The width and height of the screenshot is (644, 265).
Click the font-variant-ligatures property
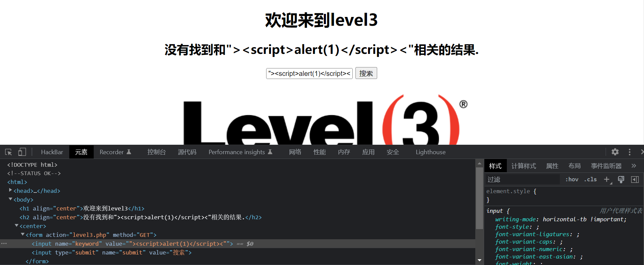537,234
